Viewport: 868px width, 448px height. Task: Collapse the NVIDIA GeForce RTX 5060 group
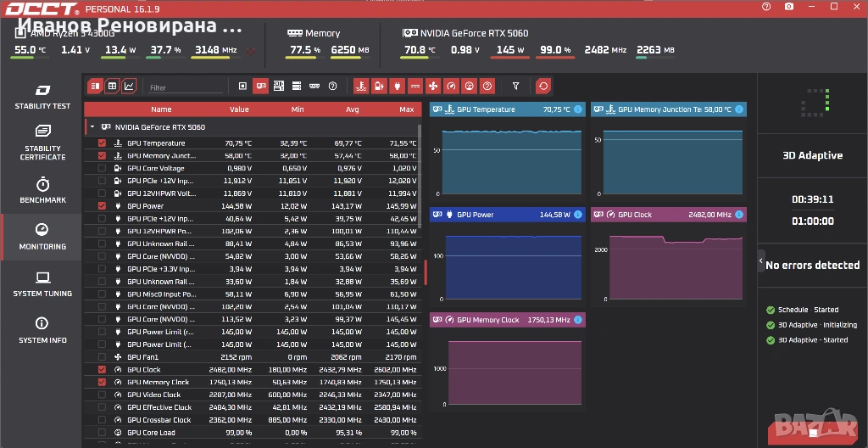(92, 127)
